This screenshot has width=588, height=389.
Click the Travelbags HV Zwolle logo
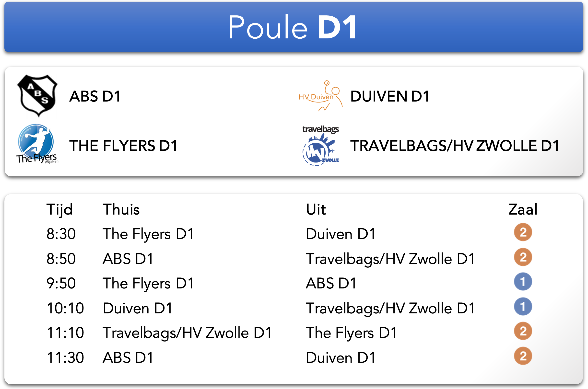(x=320, y=146)
